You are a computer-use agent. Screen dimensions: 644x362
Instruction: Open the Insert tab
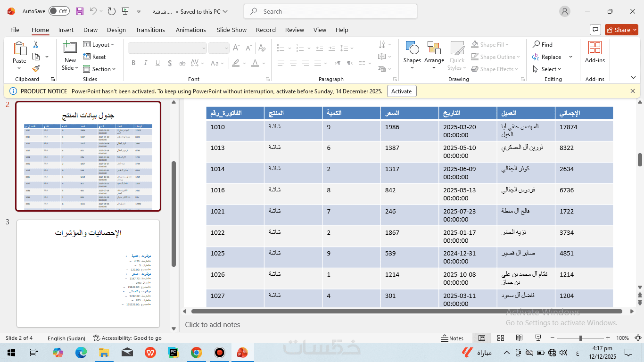(x=66, y=30)
